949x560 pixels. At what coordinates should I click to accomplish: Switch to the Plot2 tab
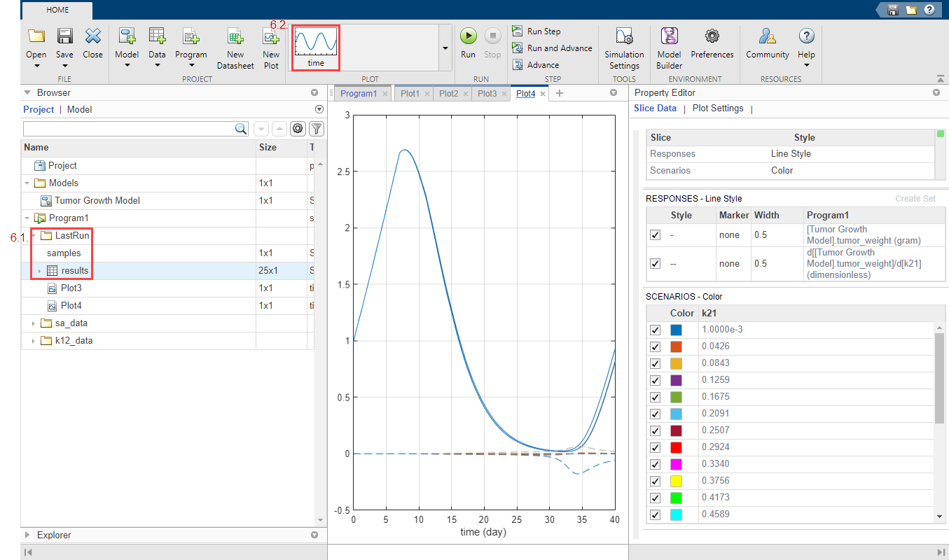coord(448,94)
